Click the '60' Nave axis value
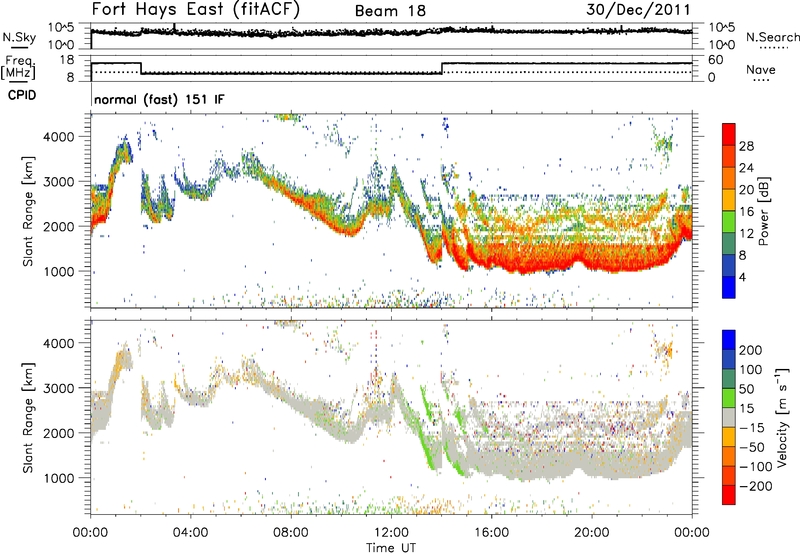The height and width of the screenshot is (554, 800). pyautogui.click(x=715, y=60)
